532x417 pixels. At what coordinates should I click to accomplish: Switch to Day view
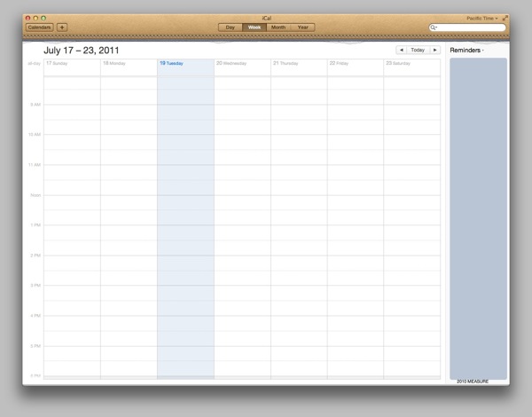coord(230,28)
